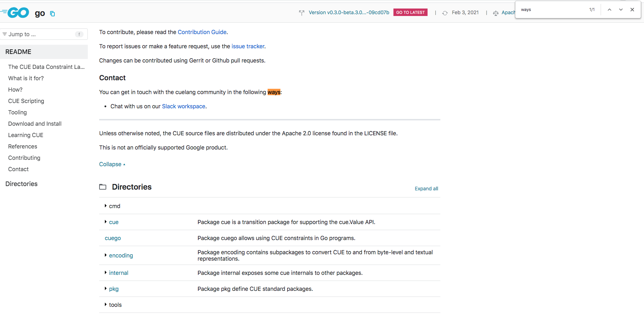Expand the pkg directory arrow
Viewport: 644px width, 315px height.
click(106, 288)
